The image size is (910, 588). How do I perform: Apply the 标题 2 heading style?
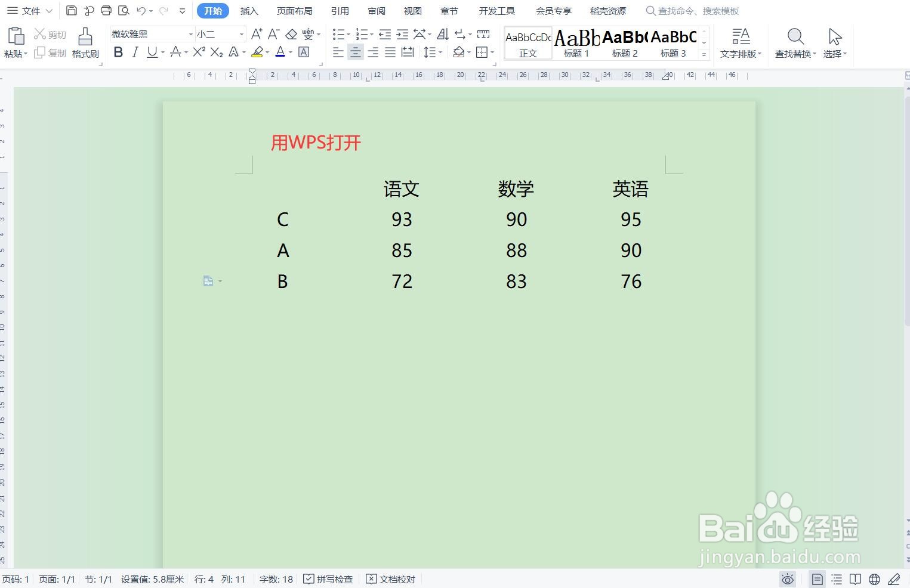click(625, 43)
